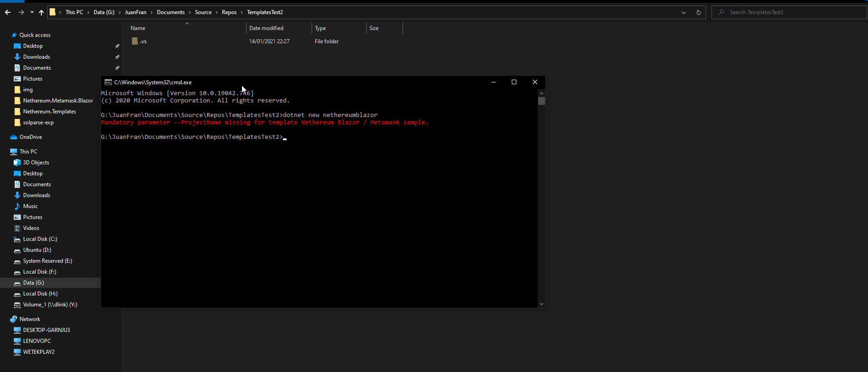The width and height of the screenshot is (868, 372).
Task: Click the red 'Mandatory parameter' error line
Action: tap(264, 122)
